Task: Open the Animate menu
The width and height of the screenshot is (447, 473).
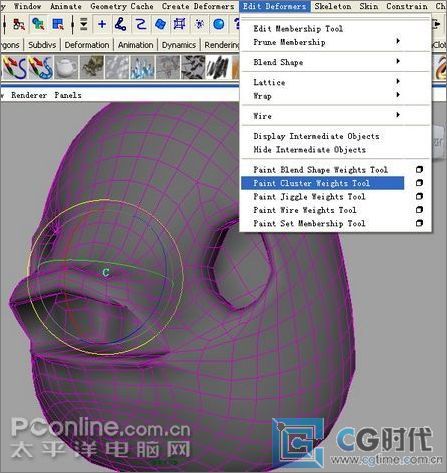Action: 66,6
